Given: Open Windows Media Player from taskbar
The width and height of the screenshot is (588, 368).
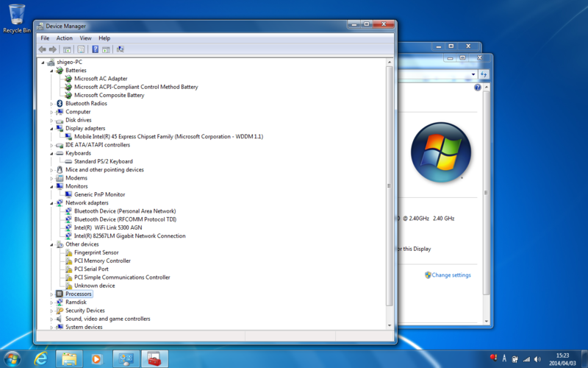Looking at the screenshot, I should point(97,359).
